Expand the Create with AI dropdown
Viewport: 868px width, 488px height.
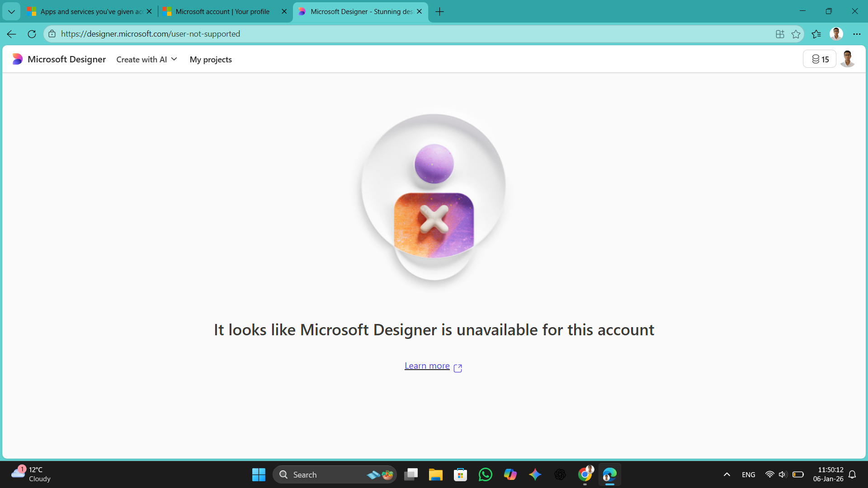tap(146, 59)
